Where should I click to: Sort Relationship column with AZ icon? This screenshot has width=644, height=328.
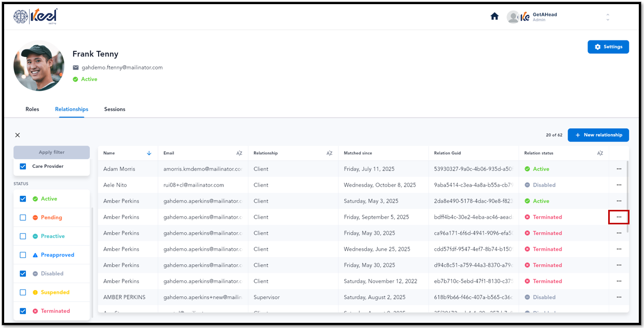[330, 153]
